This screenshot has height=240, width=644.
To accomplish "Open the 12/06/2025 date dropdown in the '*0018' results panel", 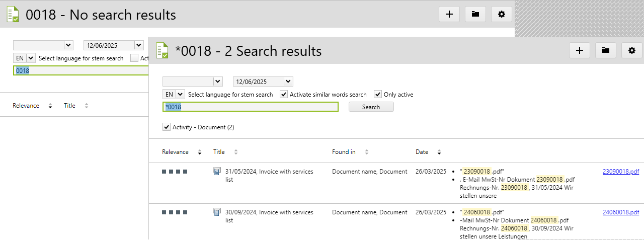I will 288,82.
